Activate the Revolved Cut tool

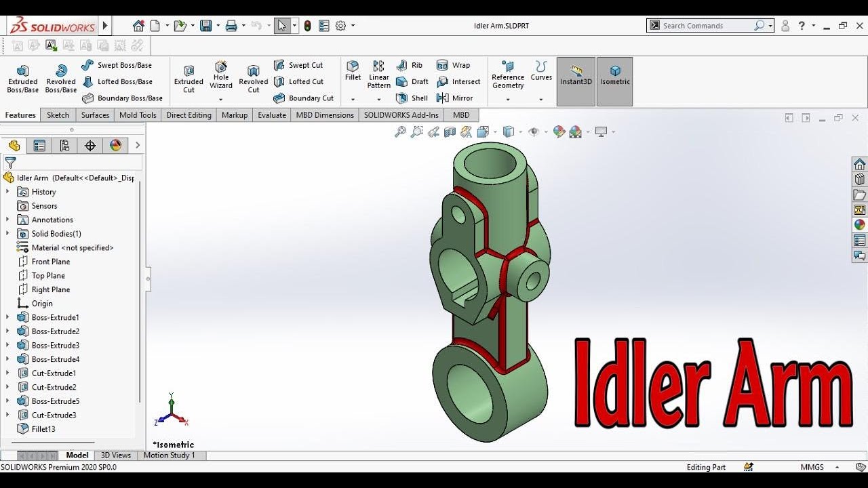[254, 79]
